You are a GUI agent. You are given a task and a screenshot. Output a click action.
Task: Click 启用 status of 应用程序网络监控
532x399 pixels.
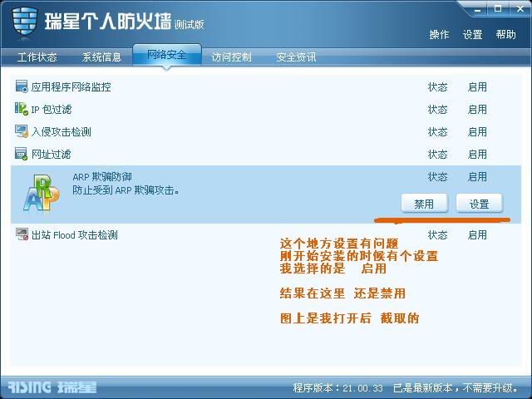click(477, 87)
